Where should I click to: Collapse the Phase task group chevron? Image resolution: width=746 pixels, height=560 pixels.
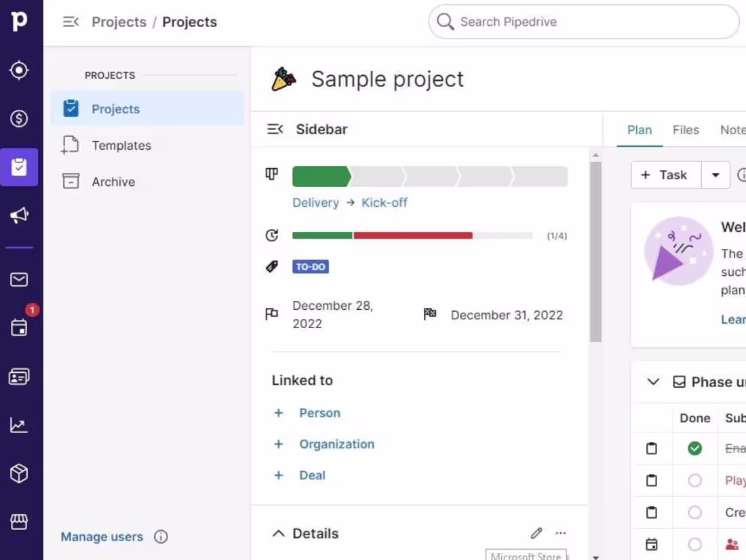tap(653, 382)
